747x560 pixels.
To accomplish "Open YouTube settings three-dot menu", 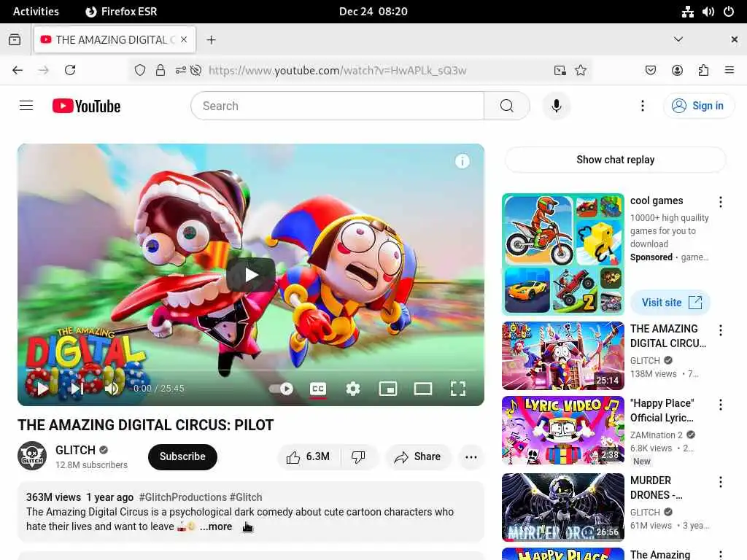I will tap(642, 106).
